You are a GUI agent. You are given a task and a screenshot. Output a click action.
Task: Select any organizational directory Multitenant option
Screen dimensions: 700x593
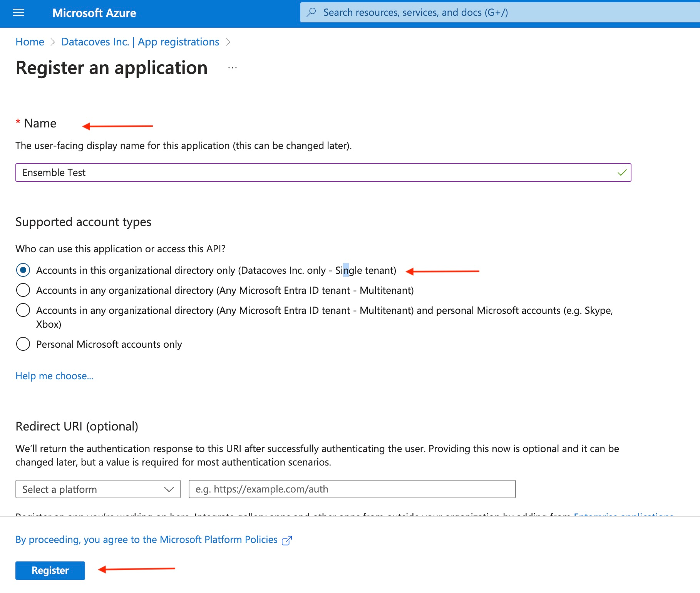point(23,290)
